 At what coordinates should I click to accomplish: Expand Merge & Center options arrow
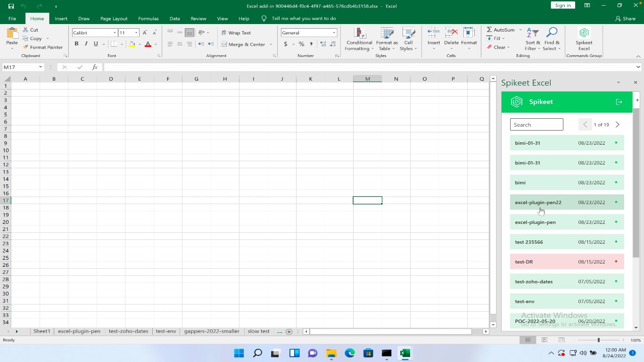click(271, 44)
